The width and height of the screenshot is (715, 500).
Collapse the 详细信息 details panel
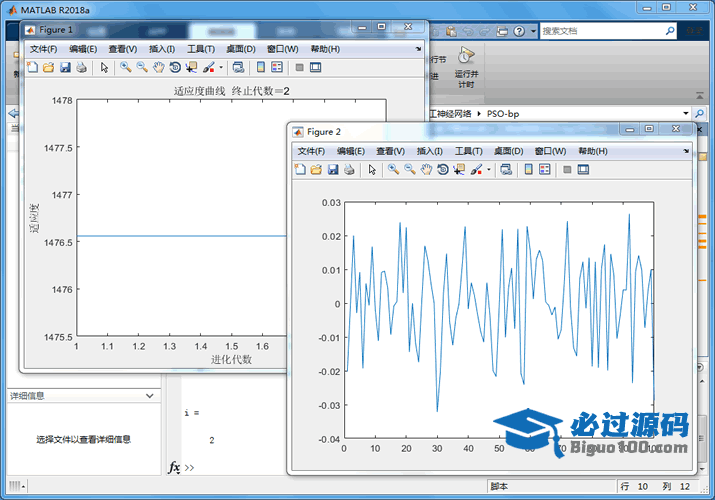pos(150,396)
